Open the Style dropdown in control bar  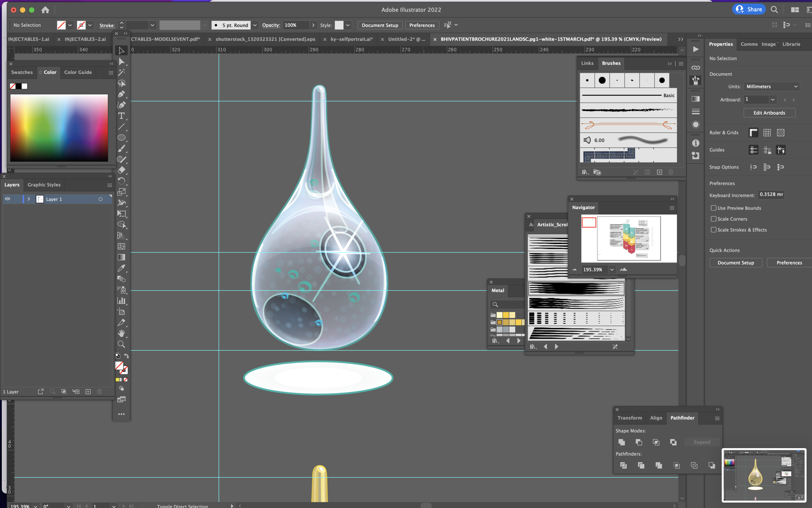tap(348, 25)
